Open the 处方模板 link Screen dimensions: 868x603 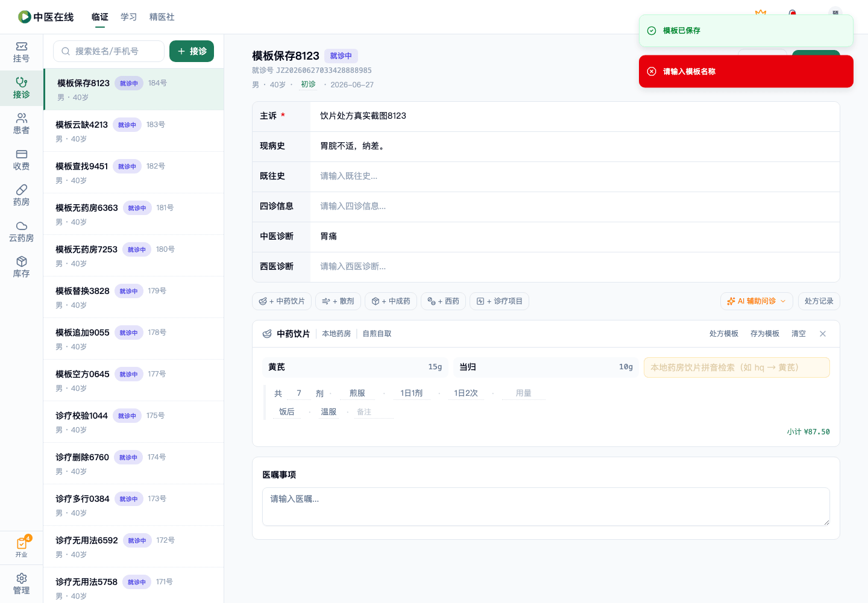click(723, 334)
